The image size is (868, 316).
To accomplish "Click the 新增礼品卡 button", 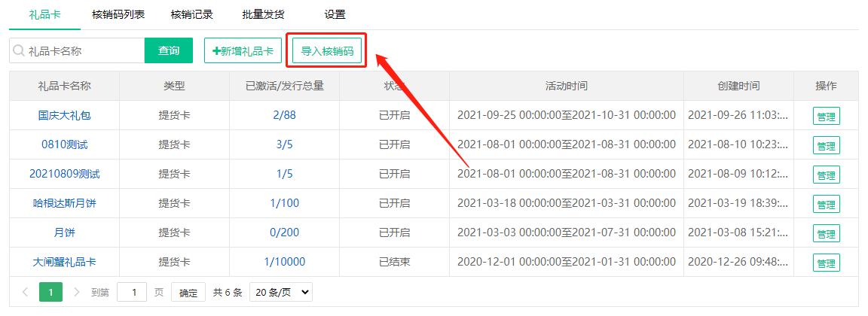I will click(243, 51).
